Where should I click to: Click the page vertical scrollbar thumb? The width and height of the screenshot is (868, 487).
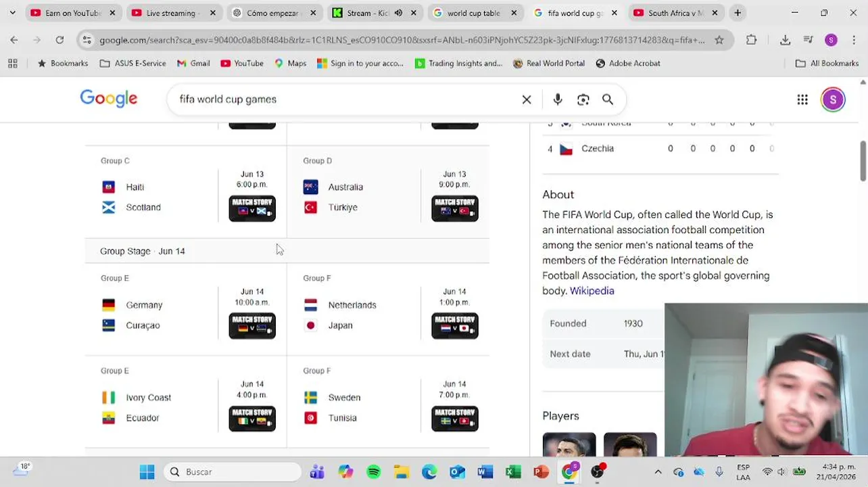tap(863, 161)
